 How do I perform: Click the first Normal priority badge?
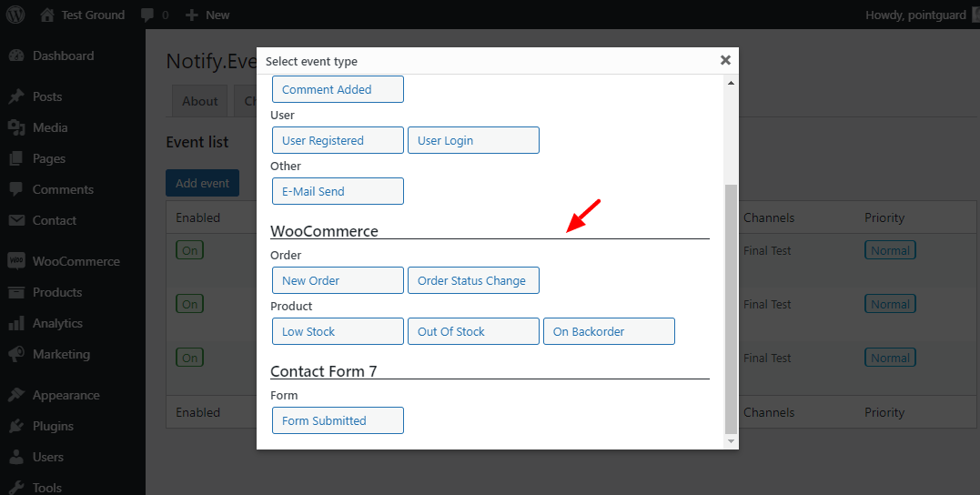click(890, 250)
